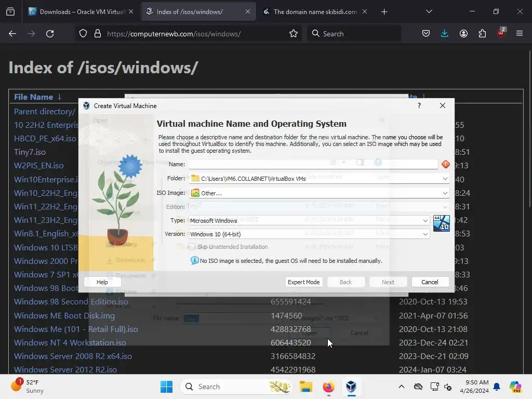The height and width of the screenshot is (399, 532).
Task: Click the Firefox taskbar icon
Action: coord(328,387)
